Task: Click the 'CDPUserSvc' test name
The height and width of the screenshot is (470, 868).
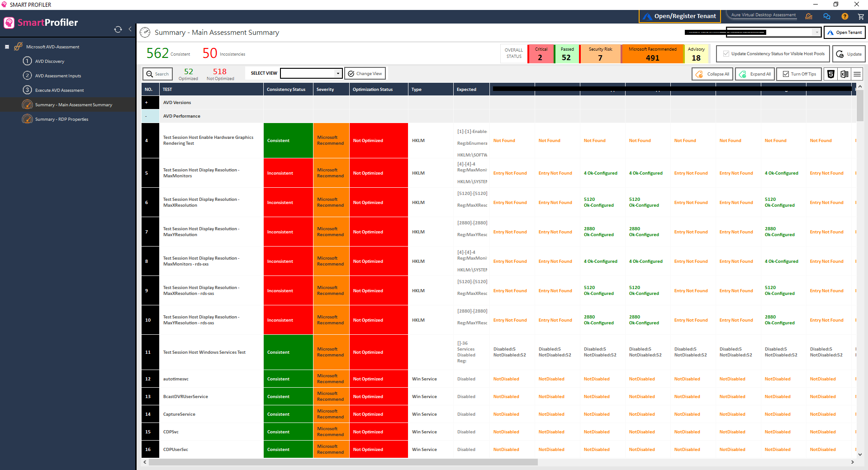Action: tap(175, 450)
